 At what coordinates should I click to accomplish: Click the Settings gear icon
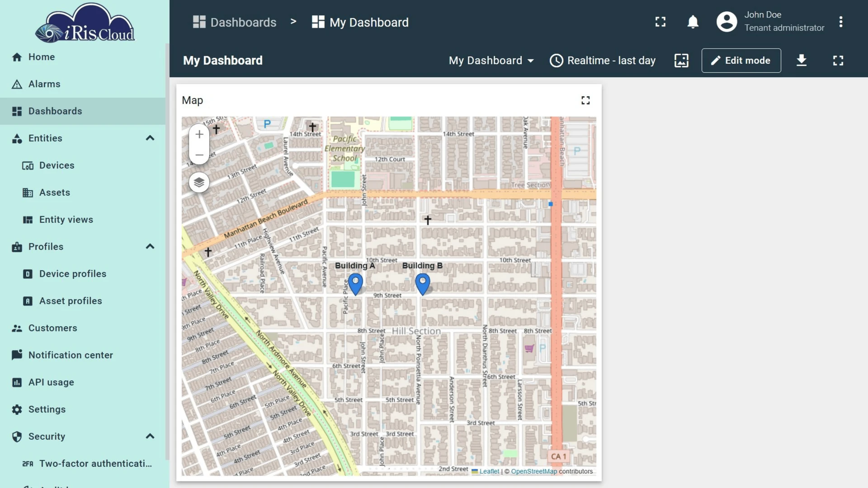click(17, 409)
